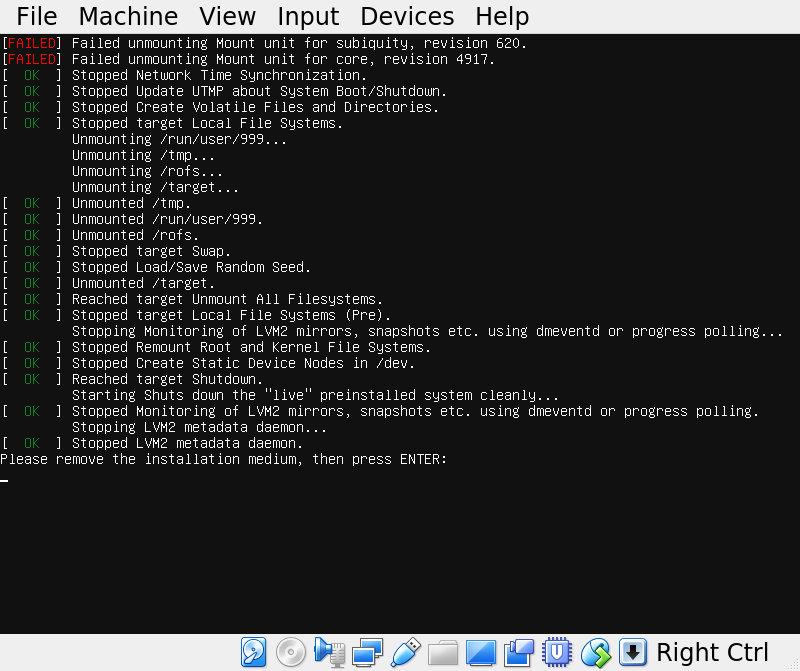Viewport: 800px width, 671px height.
Task: Click the shared folders status icon
Action: pos(442,653)
